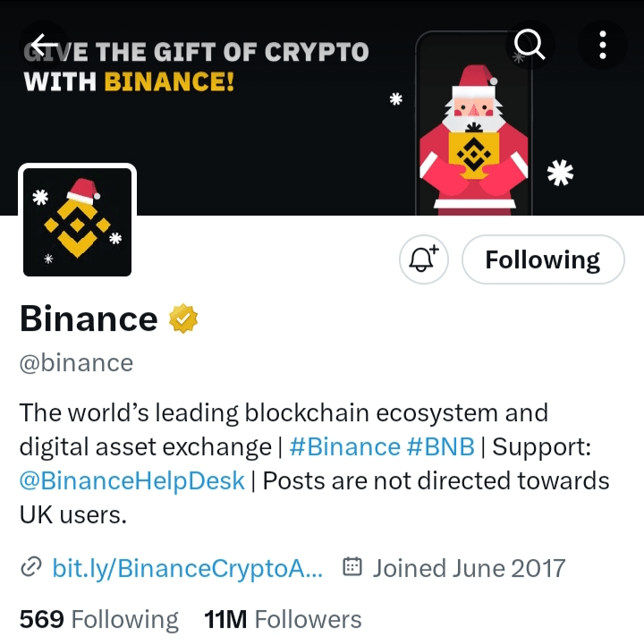Tap the gold verified badge beside Binance
This screenshot has width=644, height=644.
click(183, 318)
